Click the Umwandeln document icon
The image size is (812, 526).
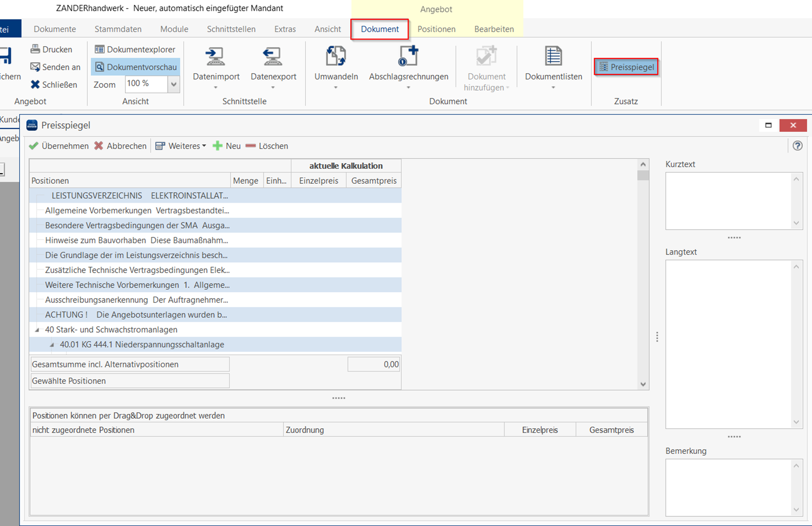[336, 56]
